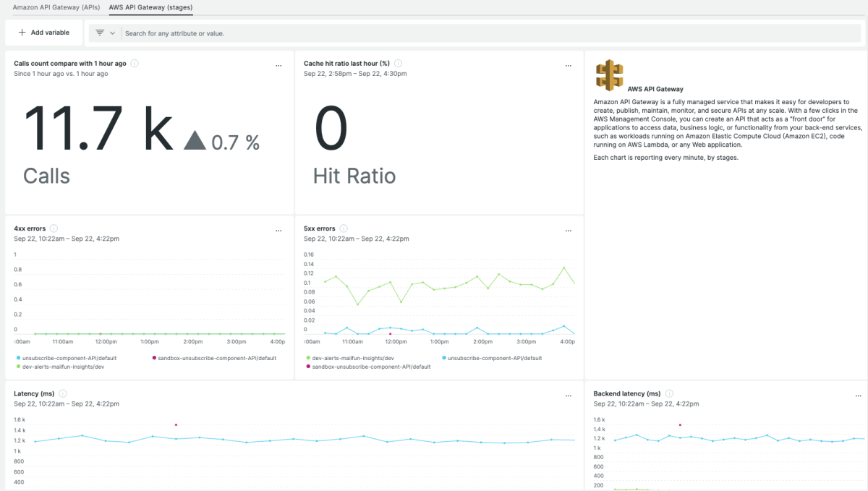Switch to Amazon API Gateway (APIs) tab
This screenshot has height=491, width=868.
pyautogui.click(x=55, y=7)
